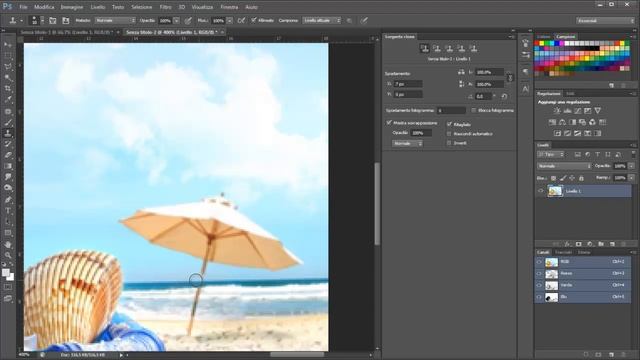This screenshot has height=360, width=640.
Task: Select the Gradient tool
Action: click(x=8, y=167)
